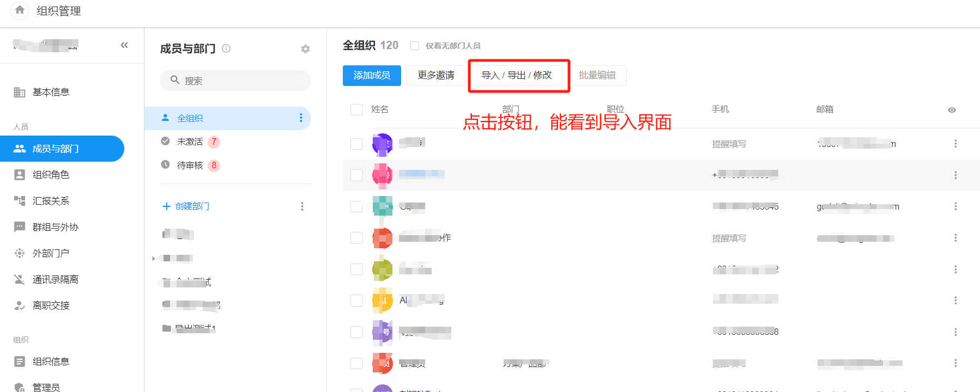Toggle column visibility with the eye icon

[x=952, y=110]
